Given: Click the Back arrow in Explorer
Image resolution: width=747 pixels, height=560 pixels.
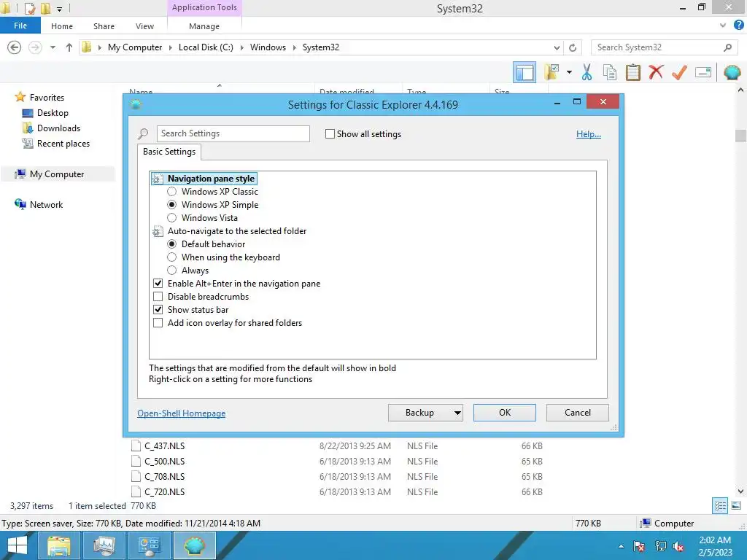Looking at the screenshot, I should click(x=15, y=47).
